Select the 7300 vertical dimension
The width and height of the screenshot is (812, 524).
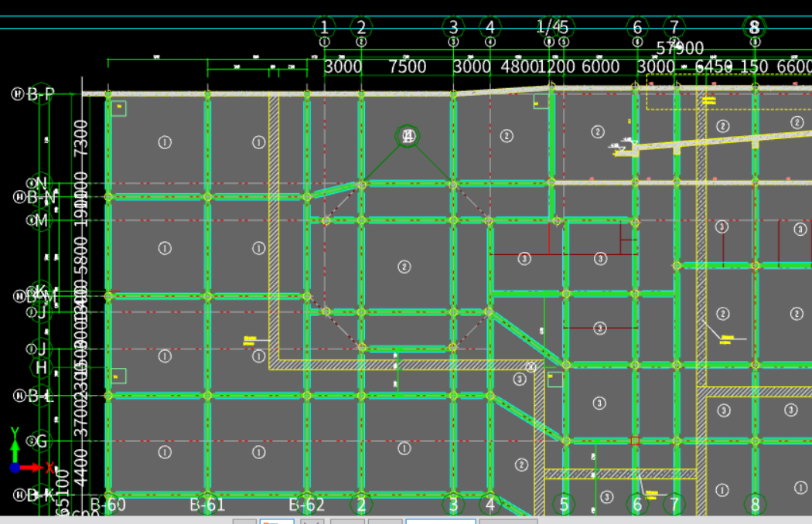coord(80,138)
